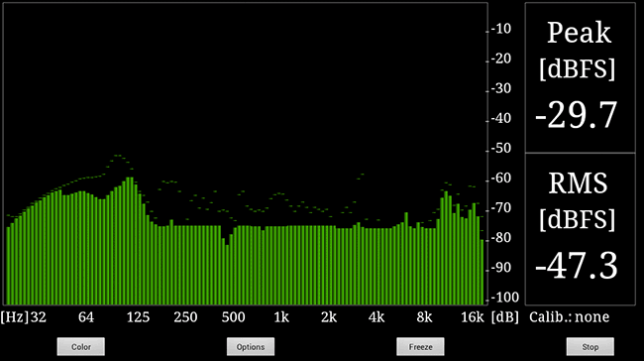
Task: Click the RMS [dBFS] label
Action: click(579, 201)
